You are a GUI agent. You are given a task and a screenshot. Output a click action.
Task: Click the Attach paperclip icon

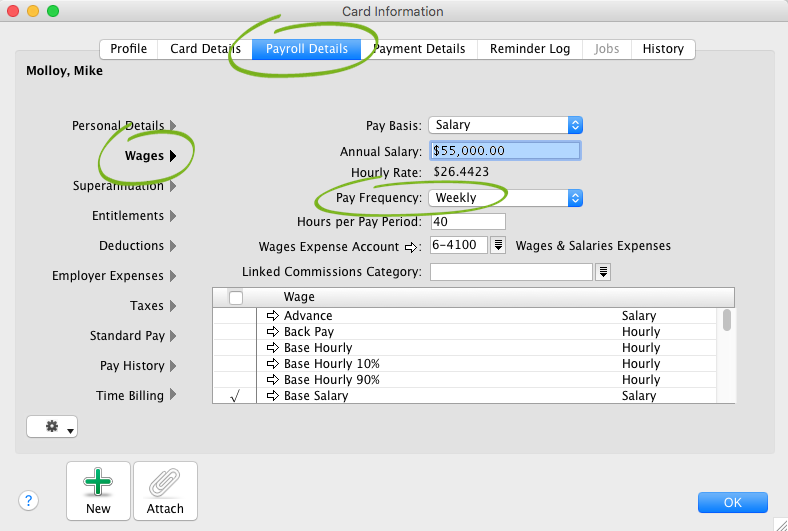[x=165, y=484]
